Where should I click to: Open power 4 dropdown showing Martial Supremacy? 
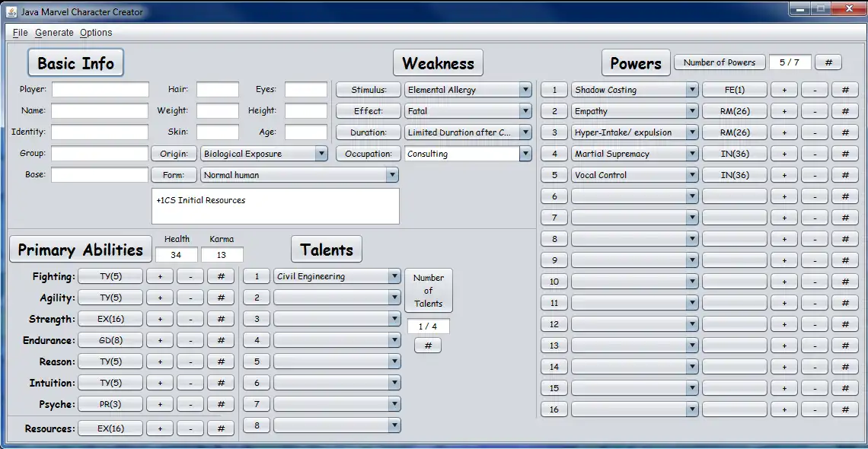[x=635, y=154]
